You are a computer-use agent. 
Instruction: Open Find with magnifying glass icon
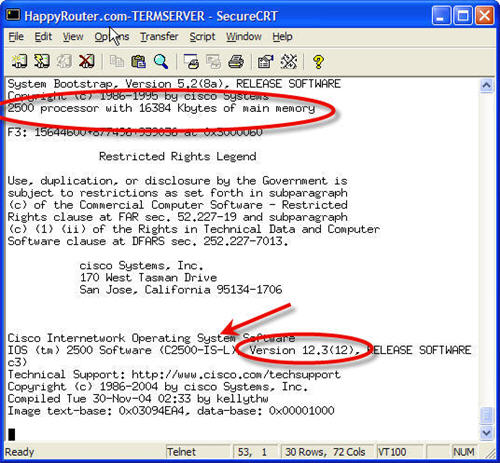(x=161, y=61)
